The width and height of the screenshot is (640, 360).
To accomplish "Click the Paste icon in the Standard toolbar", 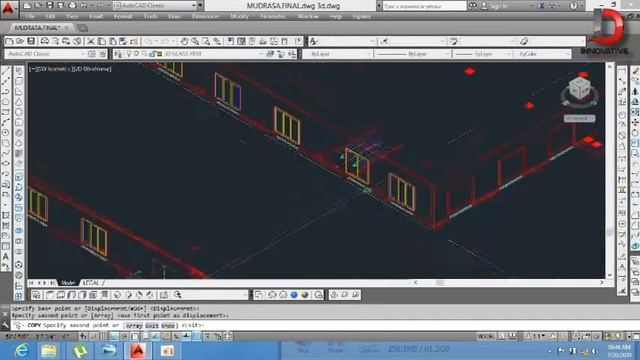I will [112, 41].
